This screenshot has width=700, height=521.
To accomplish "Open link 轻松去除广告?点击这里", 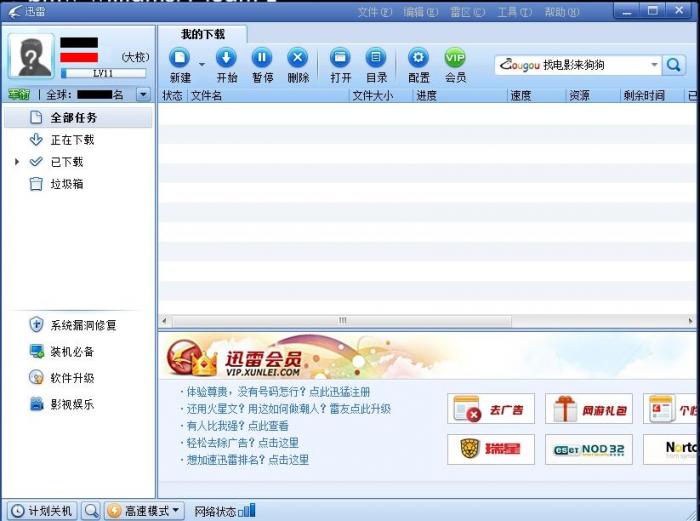I will click(x=242, y=443).
